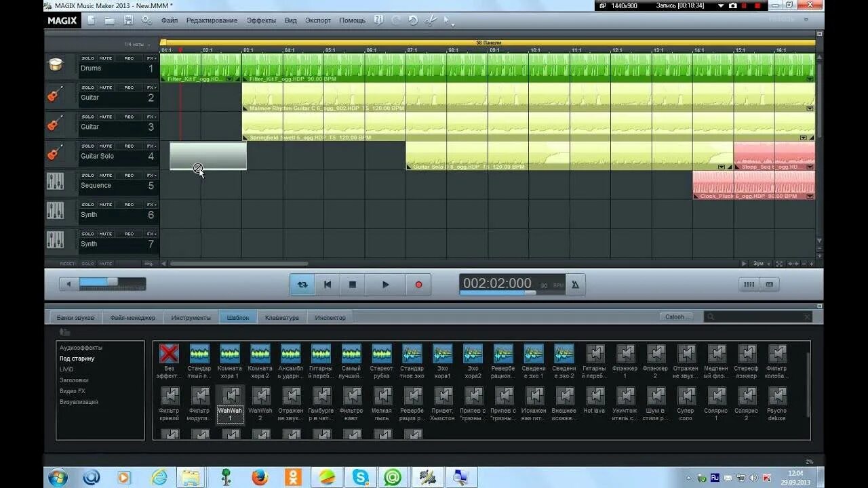
Task: Click the Synth track 7 instrument icon
Action: tap(55, 241)
